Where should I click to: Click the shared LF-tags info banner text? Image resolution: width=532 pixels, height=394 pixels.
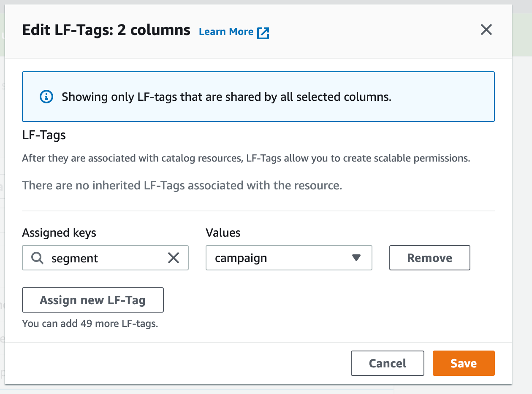click(226, 97)
